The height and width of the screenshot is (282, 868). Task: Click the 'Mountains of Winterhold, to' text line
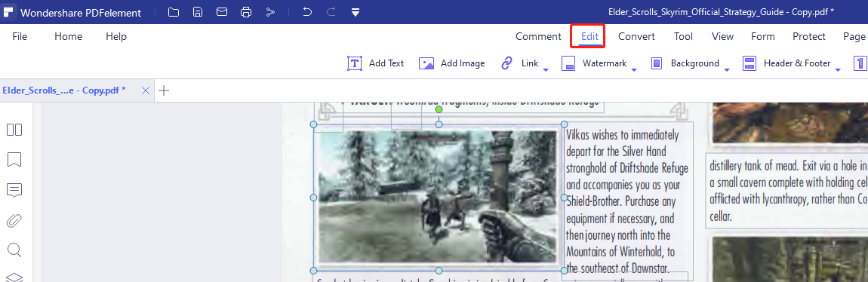tap(620, 252)
